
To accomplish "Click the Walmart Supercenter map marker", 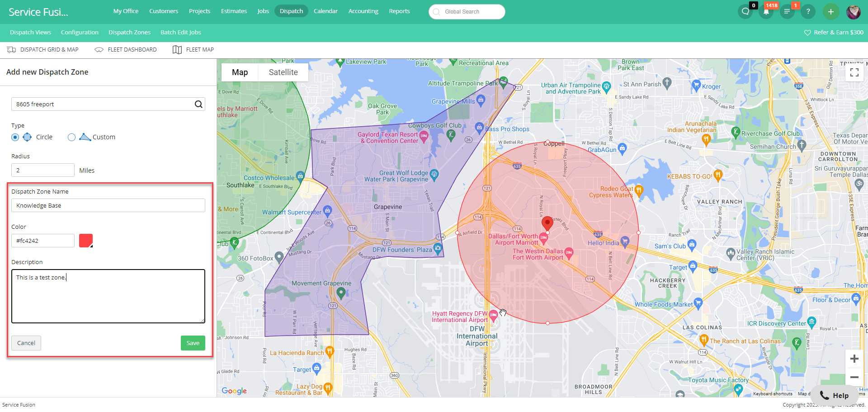I will coord(327,210).
